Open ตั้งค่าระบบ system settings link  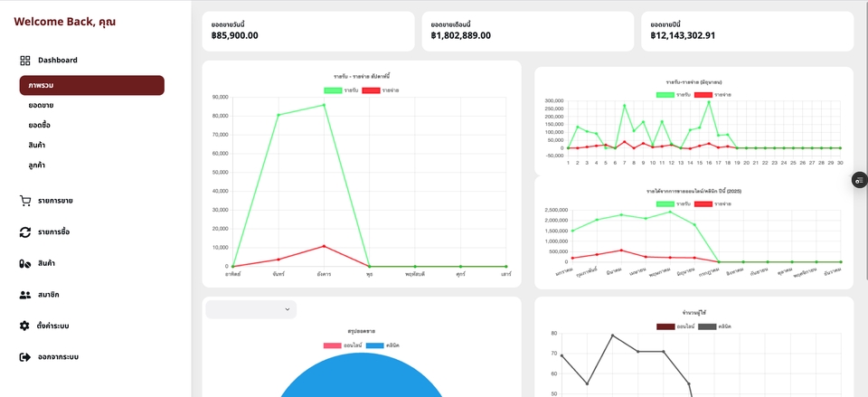52,326
